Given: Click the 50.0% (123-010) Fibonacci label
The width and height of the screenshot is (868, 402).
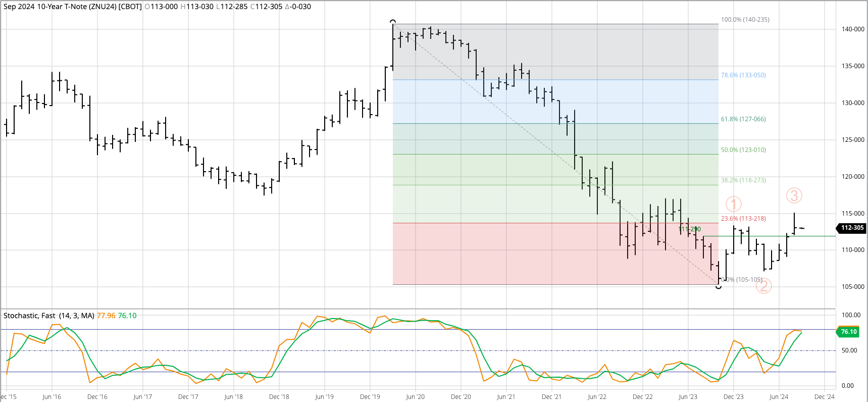Looking at the screenshot, I should (743, 150).
